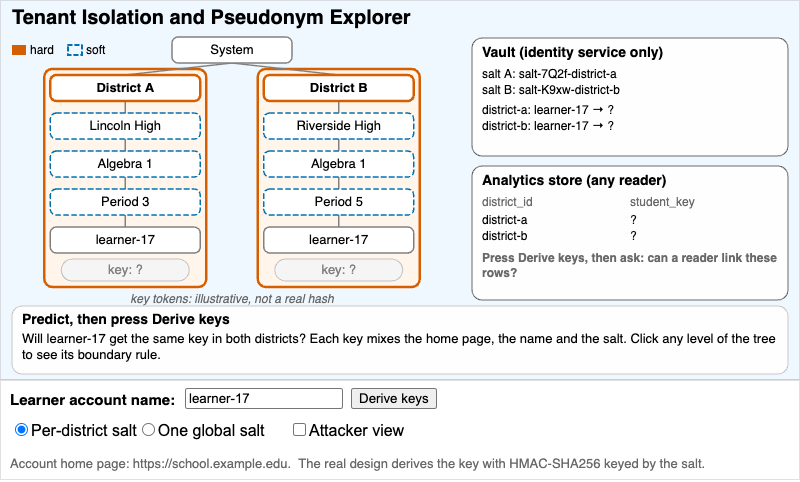The image size is (800, 482).
Task: Click the Vault (identity service only) heading
Action: [572, 53]
